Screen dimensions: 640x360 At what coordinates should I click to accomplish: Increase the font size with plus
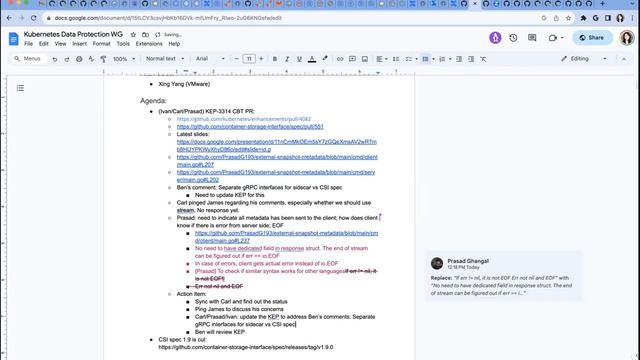261,59
